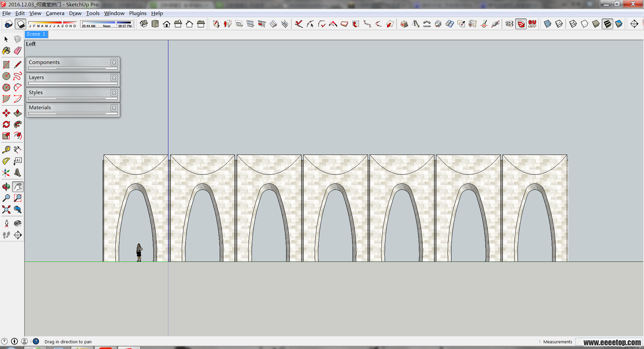Viewport: 644px width, 349px height.
Task: Select the arrow Select tool
Action: (6, 39)
